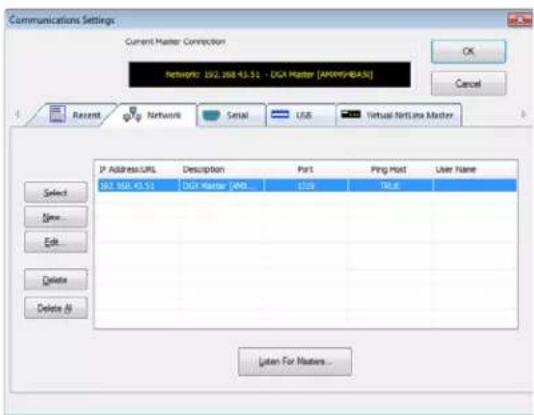Close the Communications Settings dialog

(x=519, y=20)
